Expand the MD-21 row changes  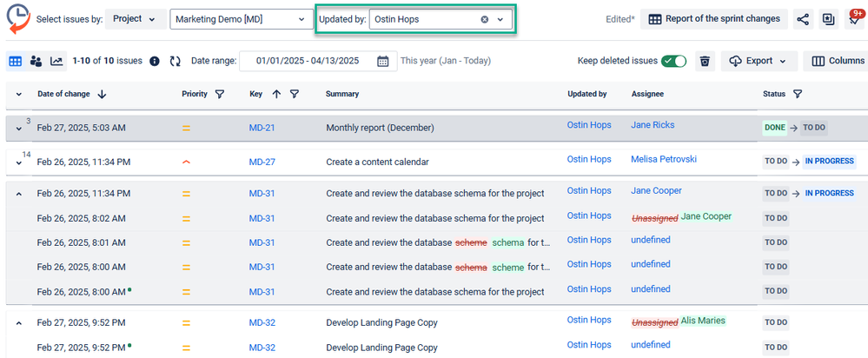pos(19,129)
